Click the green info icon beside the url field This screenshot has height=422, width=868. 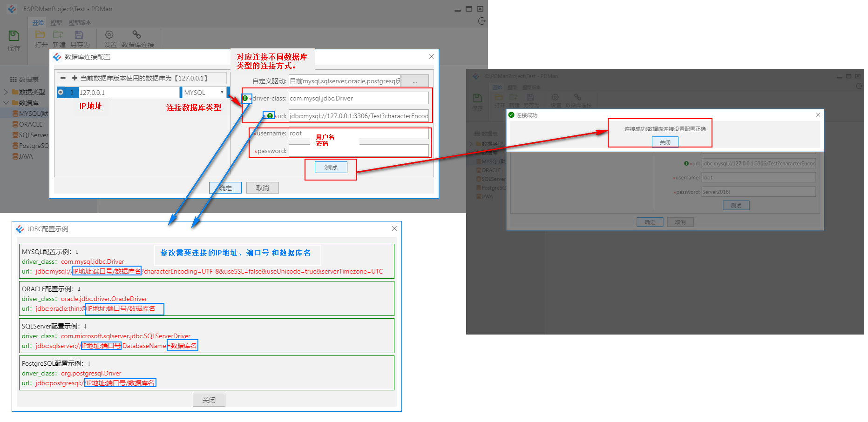(x=269, y=115)
